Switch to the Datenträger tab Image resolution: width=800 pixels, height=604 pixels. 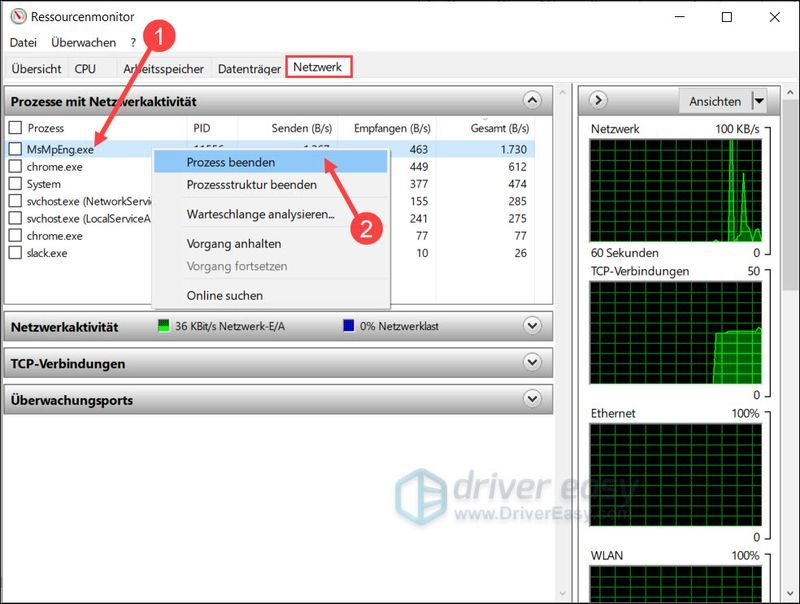(249, 69)
